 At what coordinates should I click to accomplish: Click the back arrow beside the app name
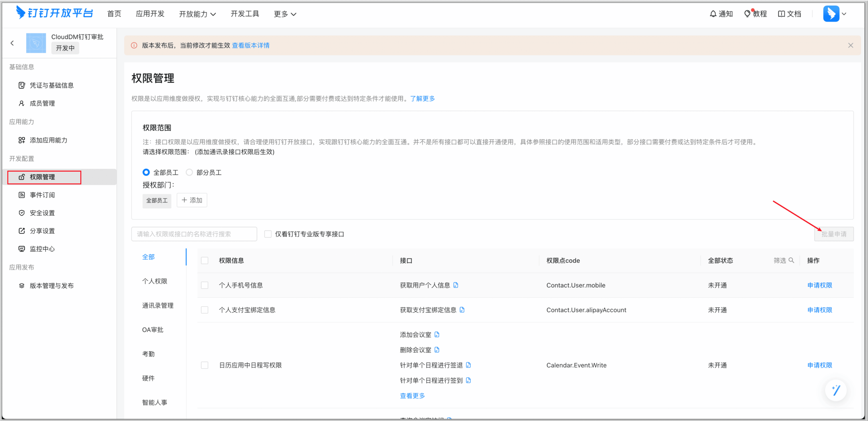13,43
